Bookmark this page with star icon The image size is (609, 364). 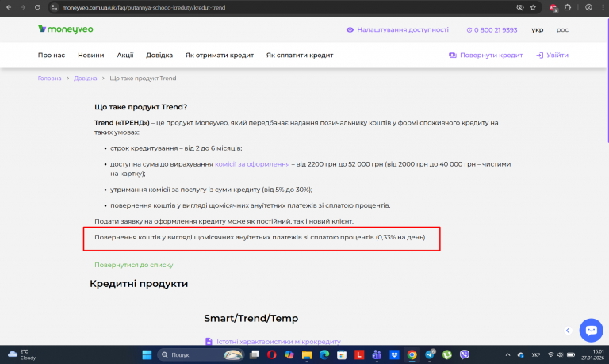coord(533,7)
